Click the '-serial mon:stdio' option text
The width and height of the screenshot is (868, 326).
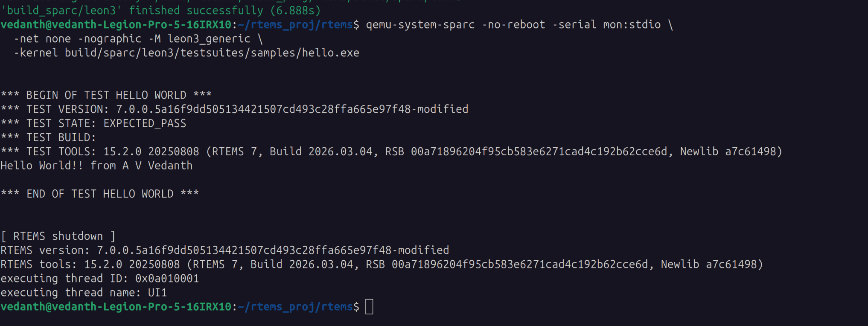click(x=606, y=25)
